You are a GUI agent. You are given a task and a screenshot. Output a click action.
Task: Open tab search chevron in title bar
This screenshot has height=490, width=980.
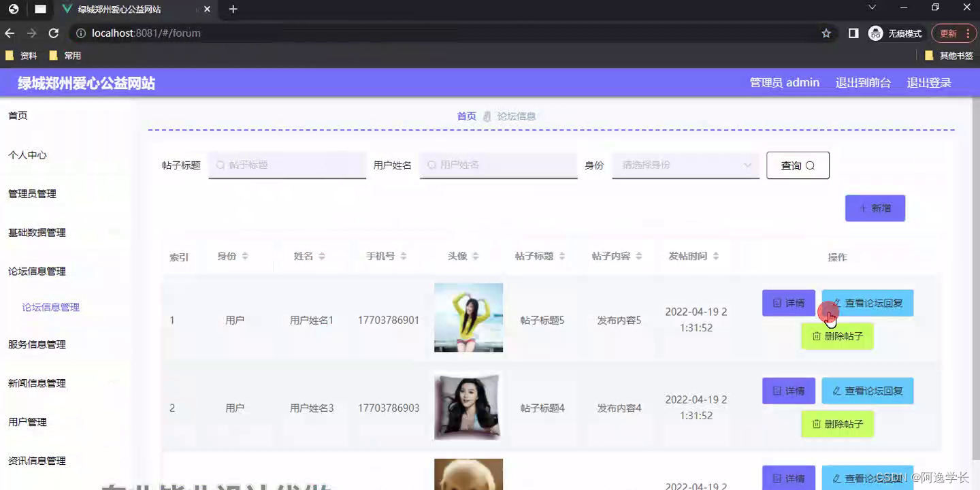[x=872, y=7]
